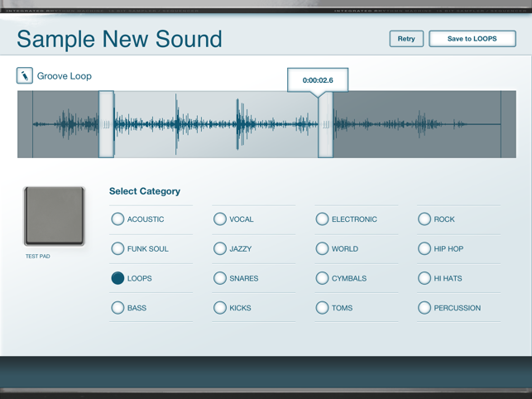Click the Retry button

pos(406,39)
